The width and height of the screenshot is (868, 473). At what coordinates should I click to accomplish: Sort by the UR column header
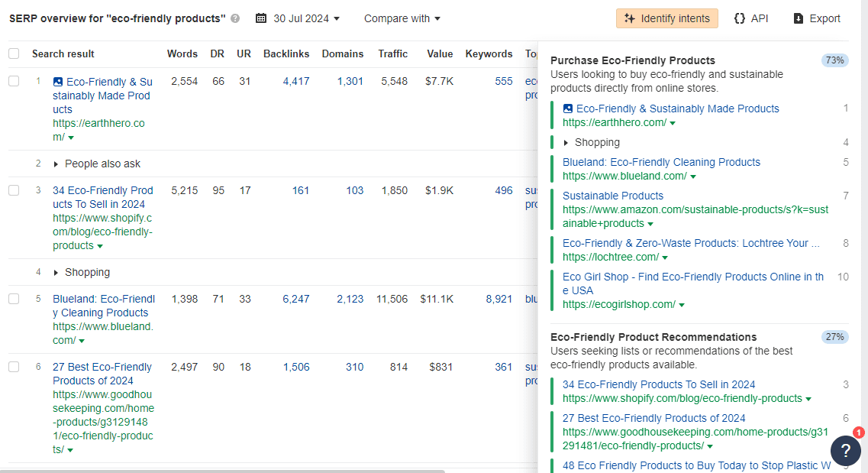[x=244, y=53]
